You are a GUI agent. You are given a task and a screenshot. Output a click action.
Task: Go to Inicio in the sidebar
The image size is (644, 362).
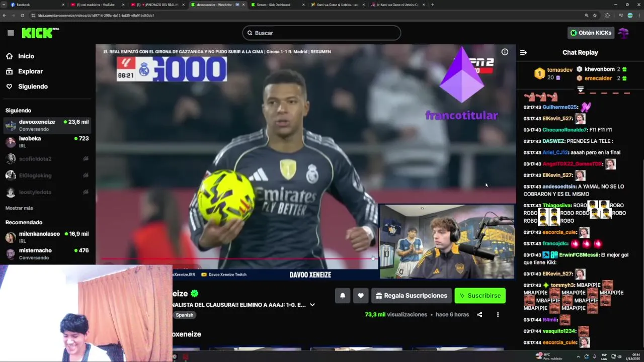tap(26, 56)
